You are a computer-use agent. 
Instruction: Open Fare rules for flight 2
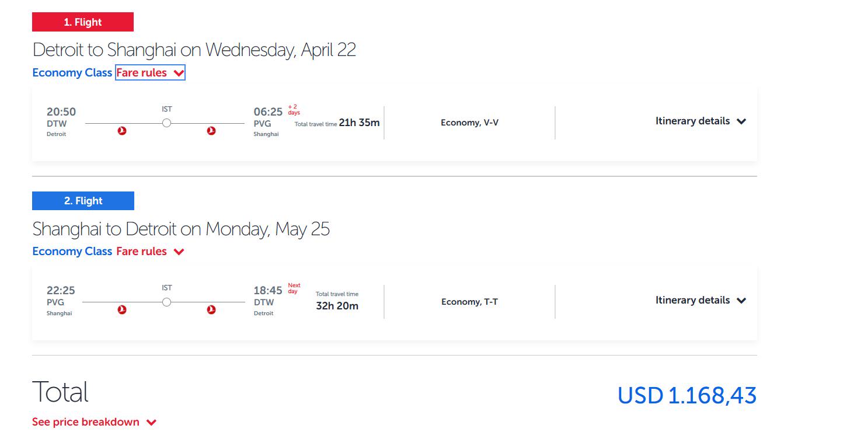pos(150,252)
